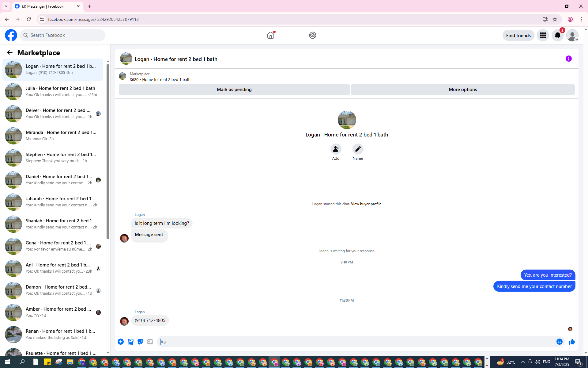Go back using Marketplace back arrow
This screenshot has width=588, height=368.
point(9,52)
